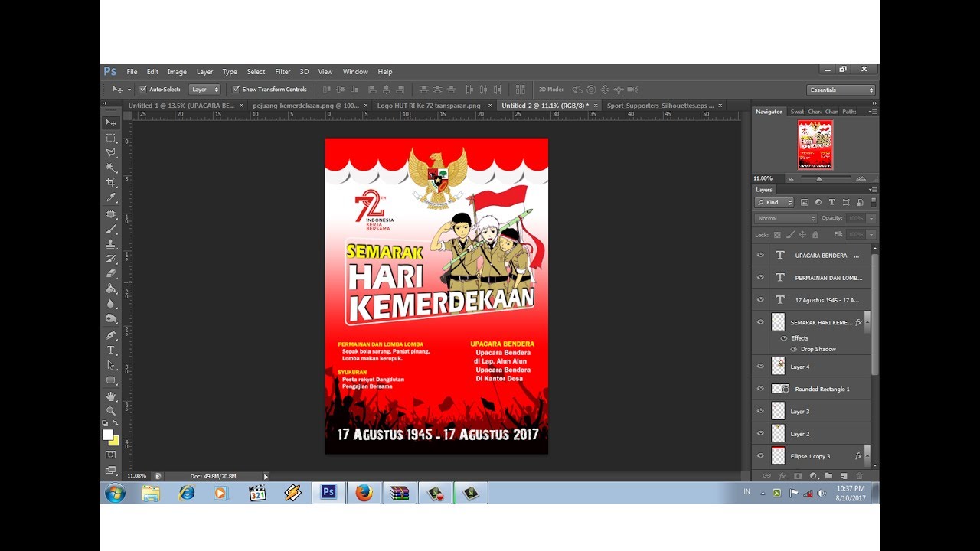Toggle Show Transform Controls checkbox

236,90
